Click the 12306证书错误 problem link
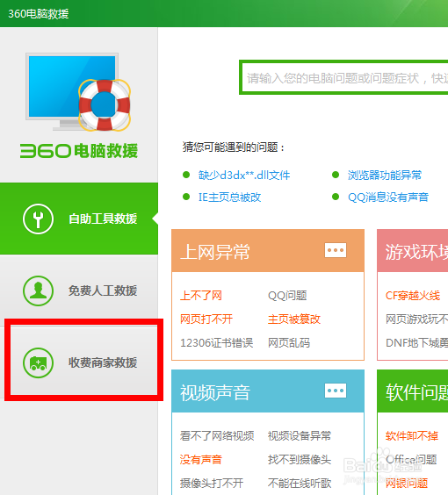Image resolution: width=448 pixels, height=495 pixels. coord(216,343)
